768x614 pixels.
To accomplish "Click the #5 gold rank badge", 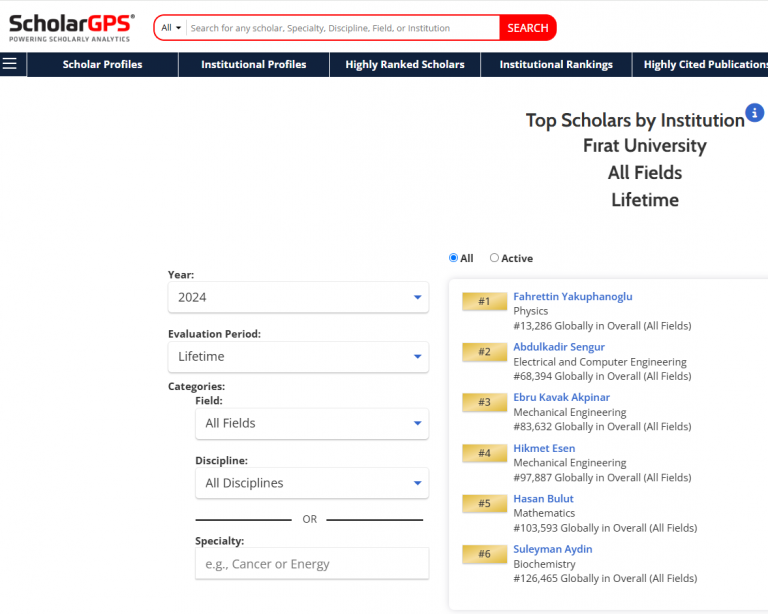I will coord(484,503).
